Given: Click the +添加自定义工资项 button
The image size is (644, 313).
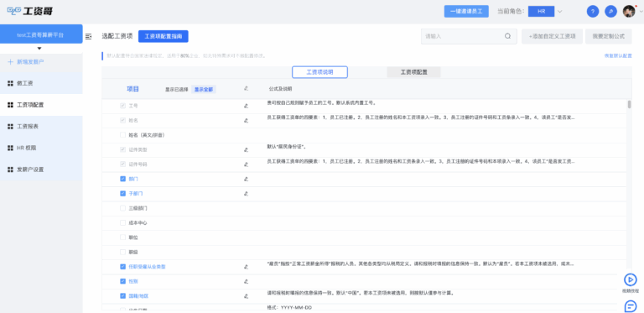Looking at the screenshot, I should click(x=552, y=36).
